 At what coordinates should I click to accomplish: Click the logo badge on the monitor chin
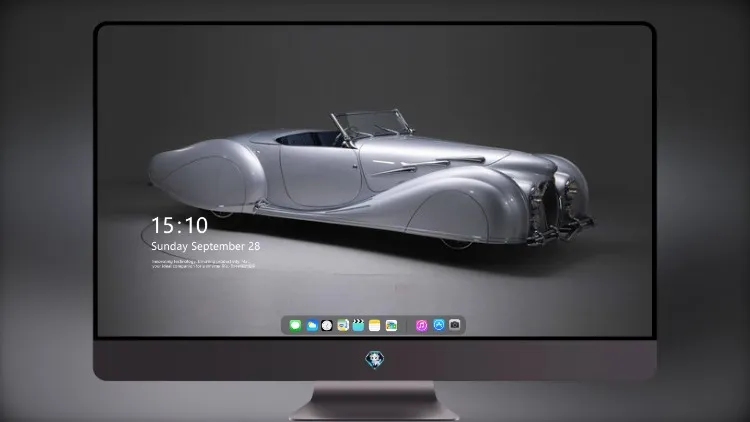click(x=375, y=359)
